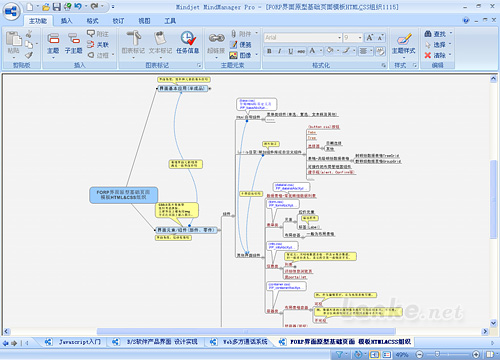Click the 便签 notes button
This screenshot has height=360, width=500.
point(240,44)
